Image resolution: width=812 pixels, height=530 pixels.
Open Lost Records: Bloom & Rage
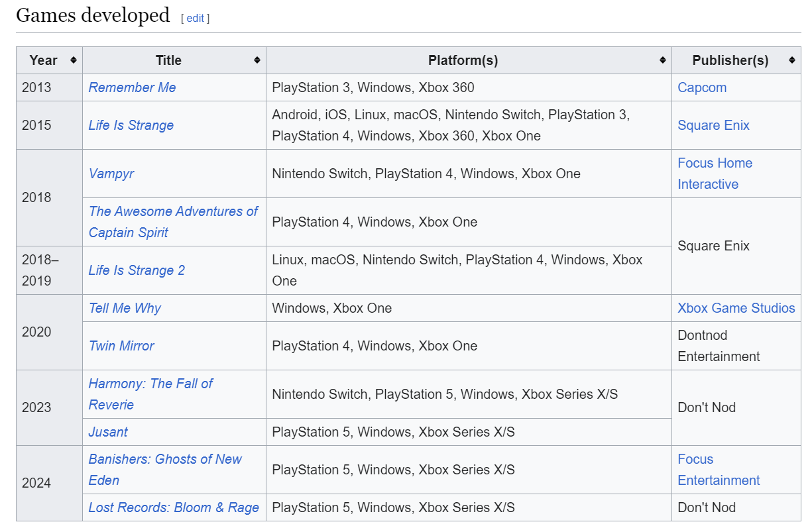pos(174,507)
